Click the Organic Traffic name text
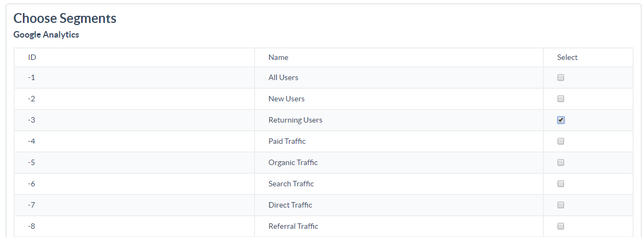644x237 pixels. 293,162
